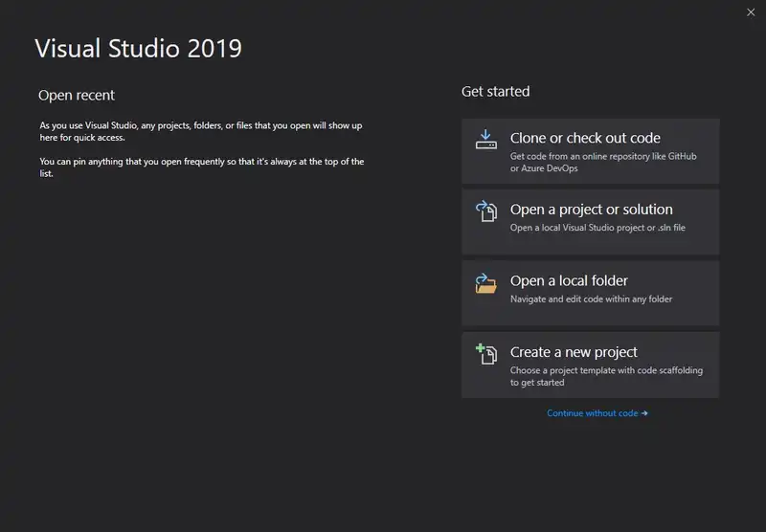The width and height of the screenshot is (766, 532).
Task: Click the Get started heading
Action: [x=495, y=92]
